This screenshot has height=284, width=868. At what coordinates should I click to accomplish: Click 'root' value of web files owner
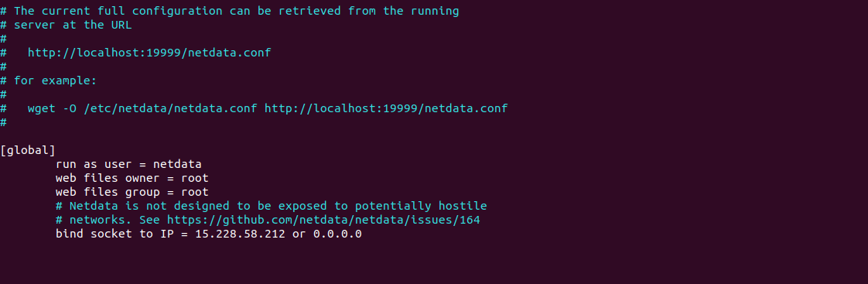tap(195, 178)
